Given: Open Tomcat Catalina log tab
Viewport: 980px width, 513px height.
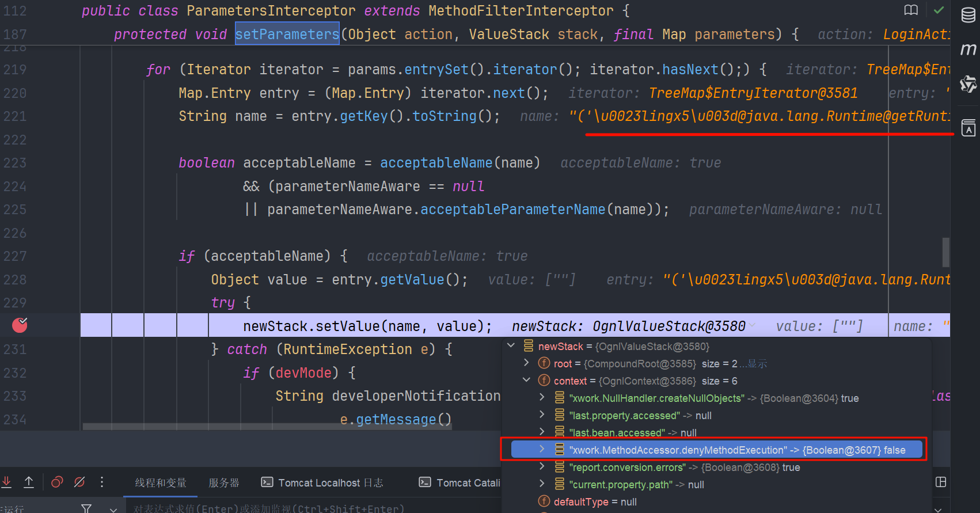Looking at the screenshot, I should (459, 482).
